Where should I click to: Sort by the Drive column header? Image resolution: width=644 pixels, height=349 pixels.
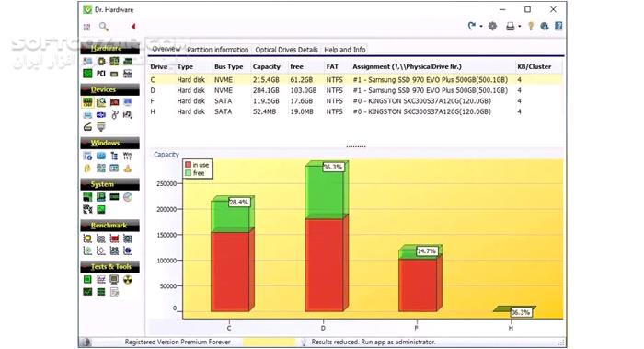point(159,66)
